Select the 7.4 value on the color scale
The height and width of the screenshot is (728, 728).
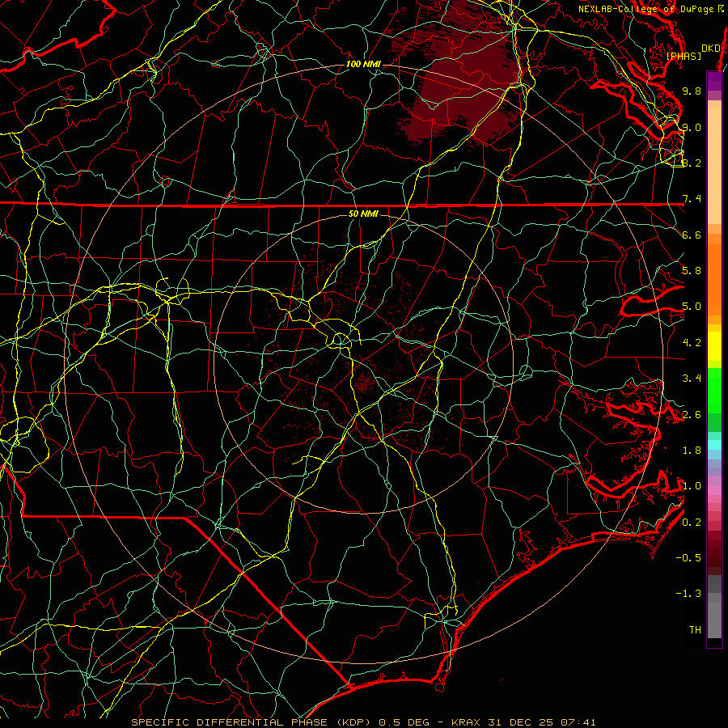click(692, 199)
